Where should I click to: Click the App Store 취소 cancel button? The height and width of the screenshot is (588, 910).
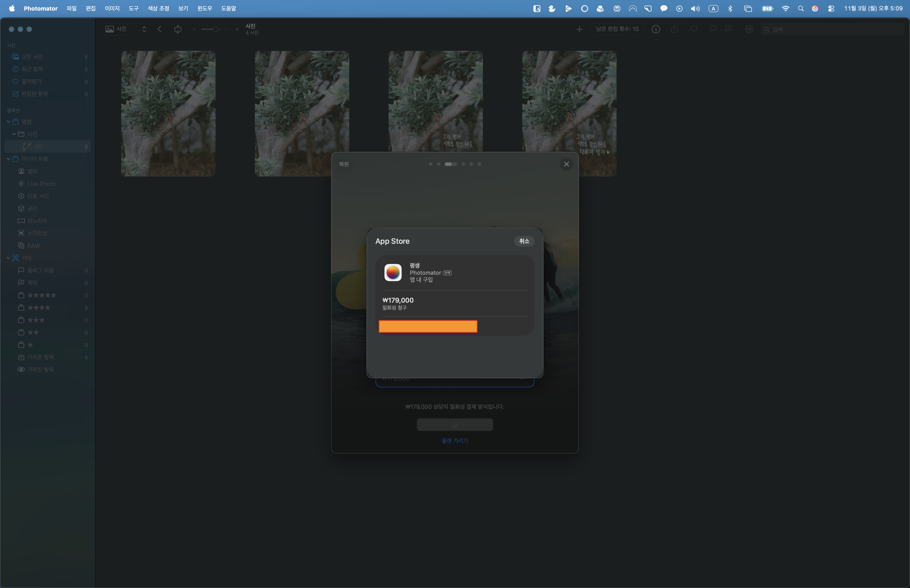click(524, 241)
